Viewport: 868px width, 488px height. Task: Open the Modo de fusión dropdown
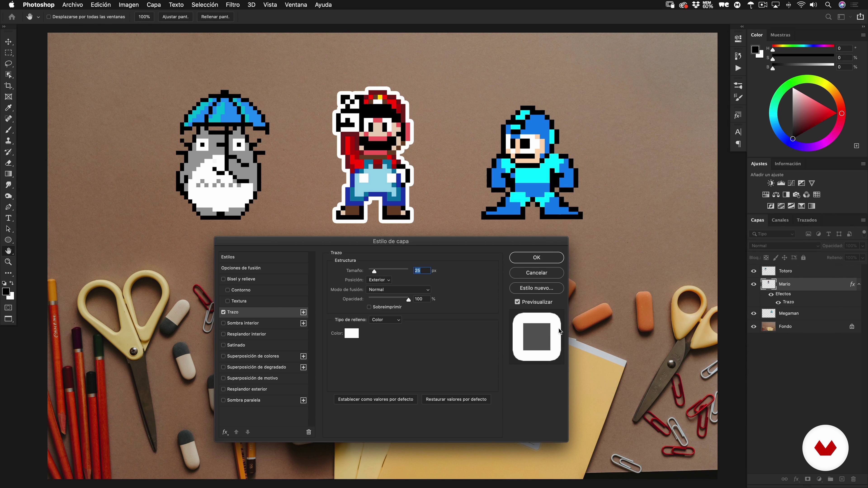pyautogui.click(x=399, y=290)
